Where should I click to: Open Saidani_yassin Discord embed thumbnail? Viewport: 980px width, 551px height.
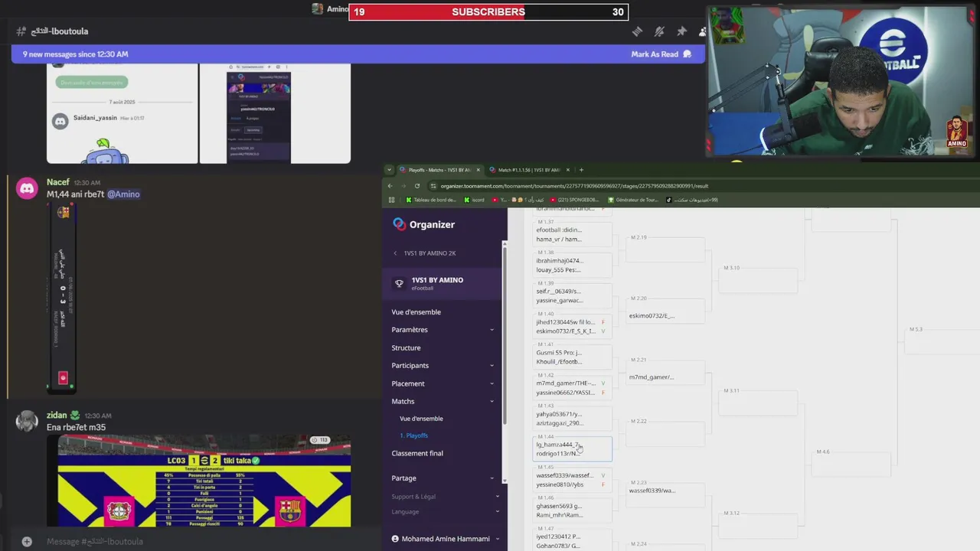tap(122, 113)
